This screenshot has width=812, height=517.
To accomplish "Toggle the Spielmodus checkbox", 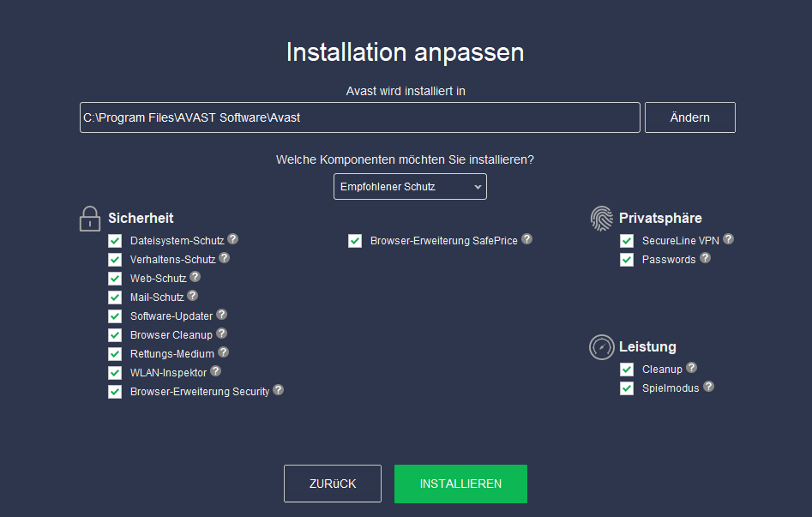I will tap(627, 388).
